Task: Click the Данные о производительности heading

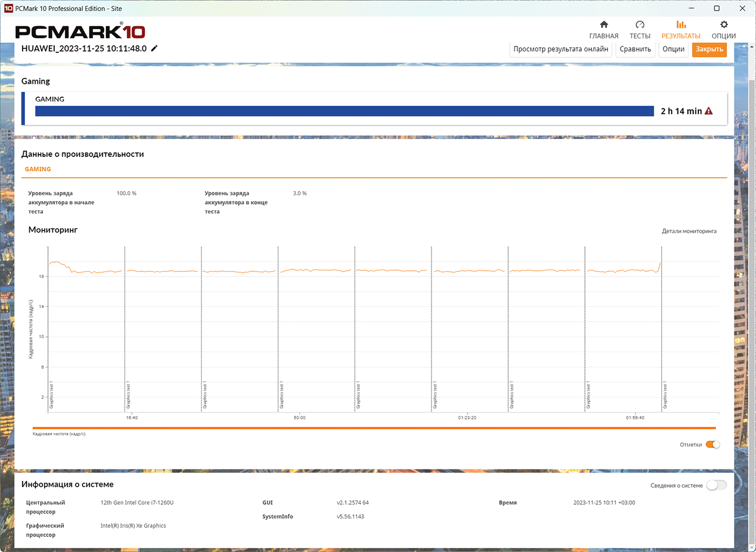Action: pyautogui.click(x=83, y=154)
